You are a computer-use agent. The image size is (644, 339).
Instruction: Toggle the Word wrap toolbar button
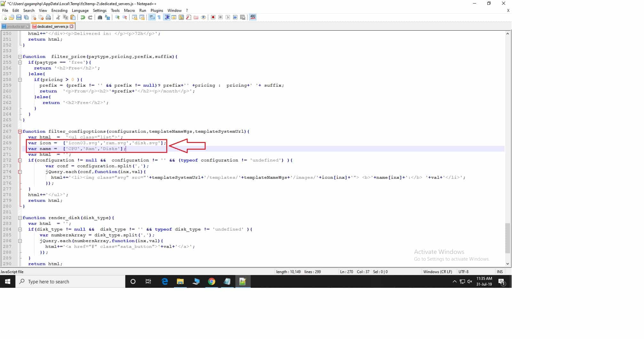pyautogui.click(x=152, y=17)
